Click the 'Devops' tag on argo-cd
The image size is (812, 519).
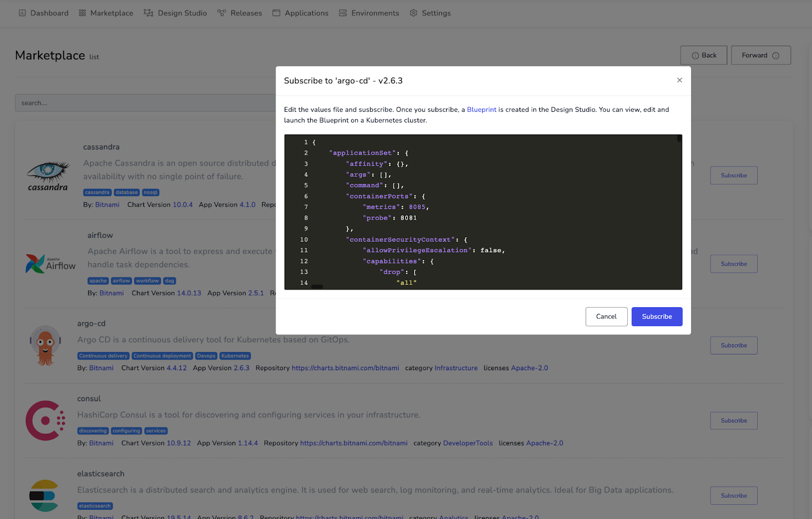206,356
